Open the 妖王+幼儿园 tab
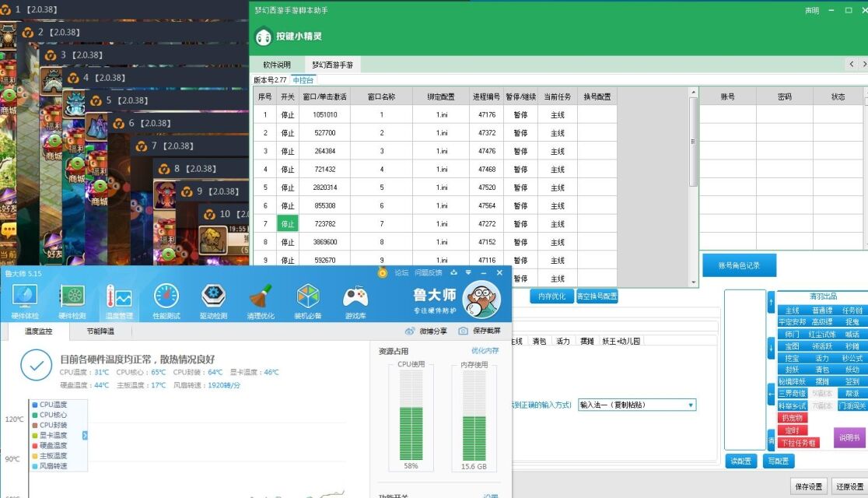The height and width of the screenshot is (498, 868). (621, 342)
